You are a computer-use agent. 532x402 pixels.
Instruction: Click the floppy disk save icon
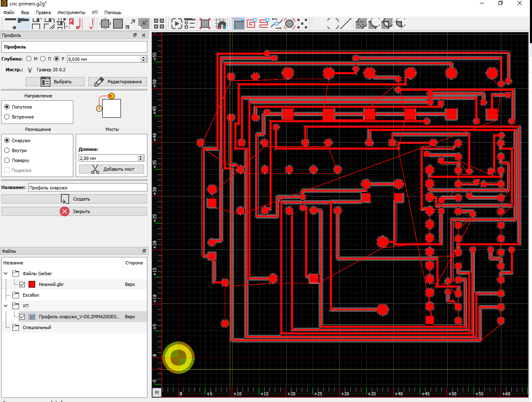click(36, 24)
